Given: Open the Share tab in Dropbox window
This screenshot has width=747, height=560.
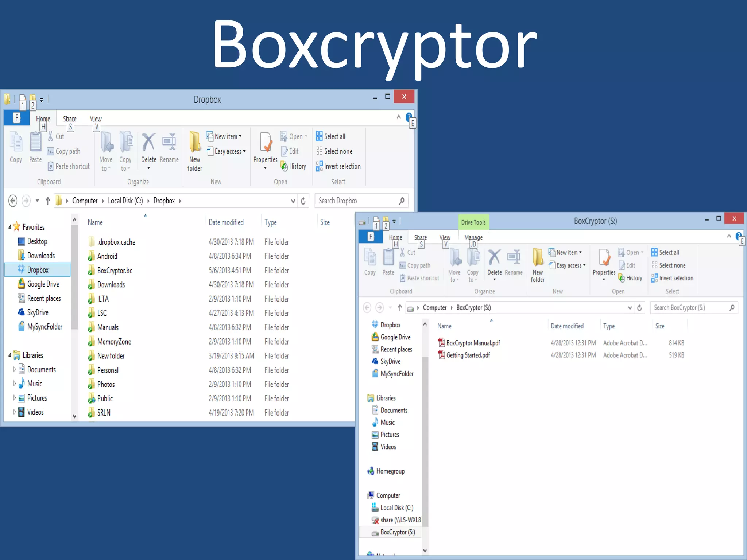Looking at the screenshot, I should point(70,118).
